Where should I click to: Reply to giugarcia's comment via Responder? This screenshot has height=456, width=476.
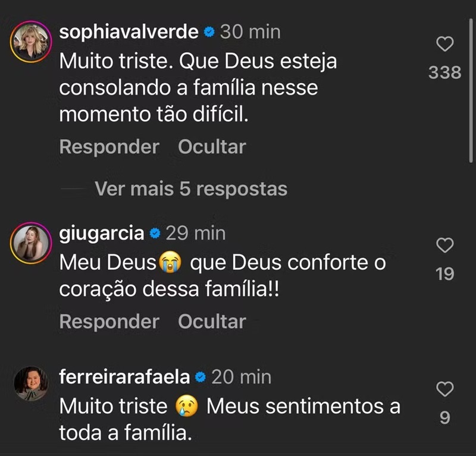pos(109,322)
